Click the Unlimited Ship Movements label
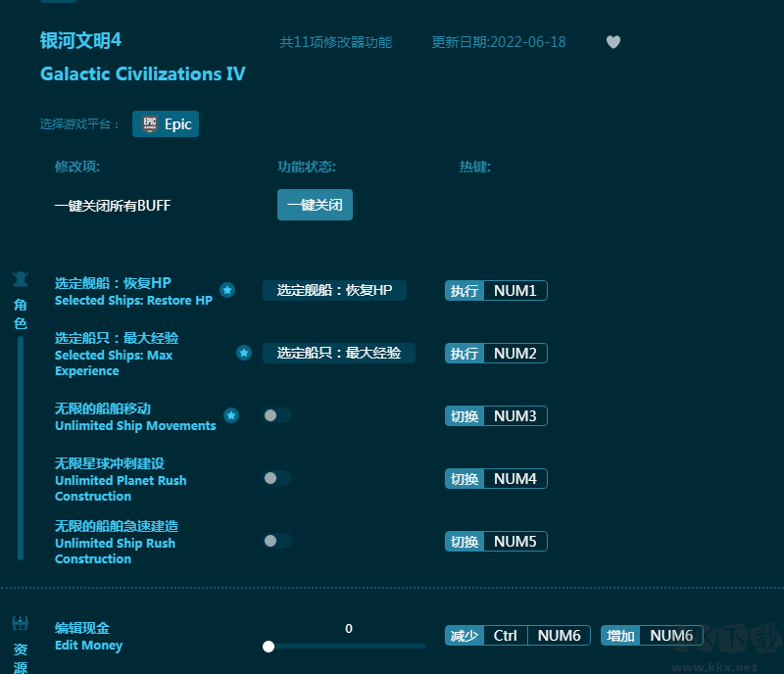 click(135, 425)
